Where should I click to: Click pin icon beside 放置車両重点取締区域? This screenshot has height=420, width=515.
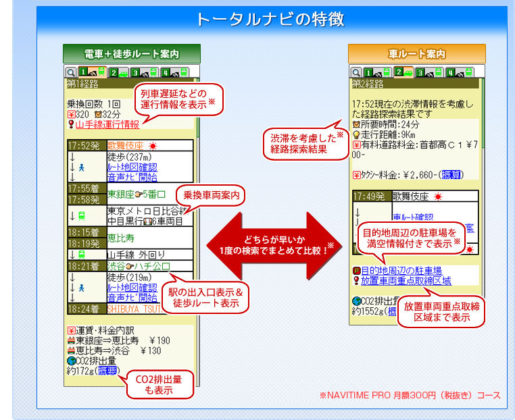tap(356, 281)
